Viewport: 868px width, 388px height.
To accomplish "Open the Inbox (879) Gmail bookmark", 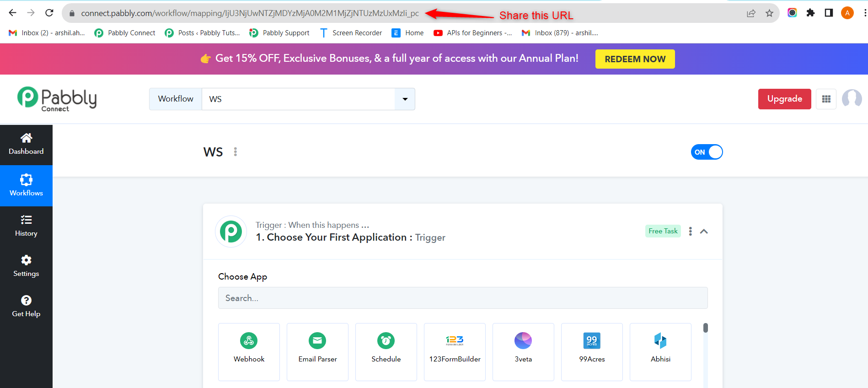I will [560, 33].
